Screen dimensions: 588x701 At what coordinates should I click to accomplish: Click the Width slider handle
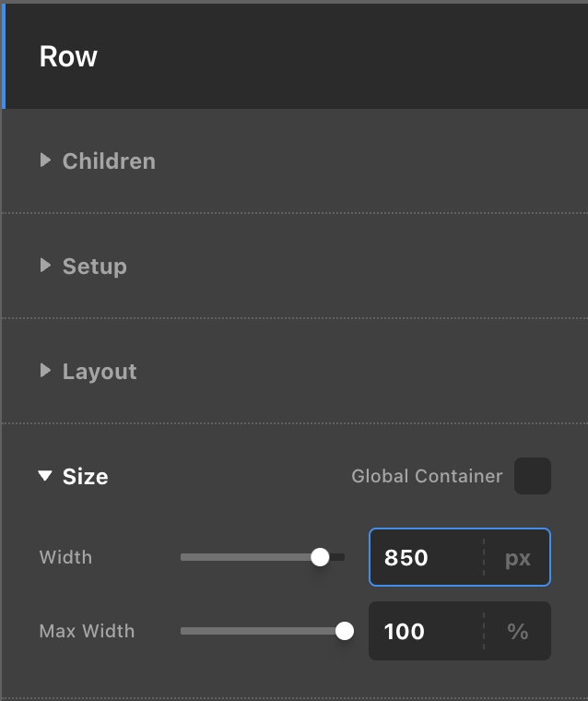320,557
